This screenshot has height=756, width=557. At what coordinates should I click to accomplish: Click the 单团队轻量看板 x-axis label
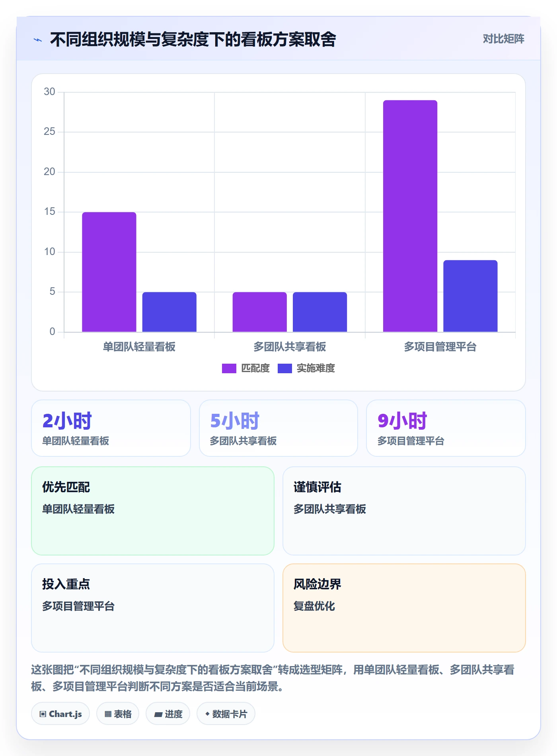tap(139, 347)
